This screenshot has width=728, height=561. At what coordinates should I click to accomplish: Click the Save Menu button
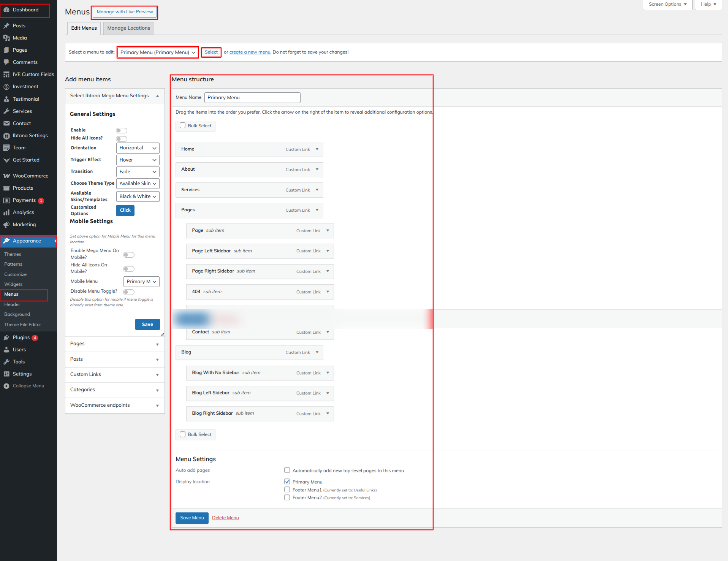[192, 518]
